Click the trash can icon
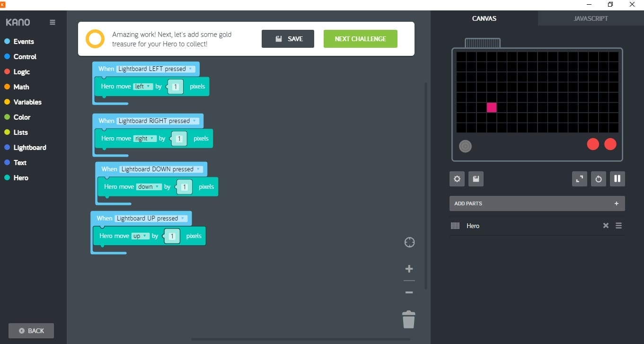644x344 pixels. [408, 319]
